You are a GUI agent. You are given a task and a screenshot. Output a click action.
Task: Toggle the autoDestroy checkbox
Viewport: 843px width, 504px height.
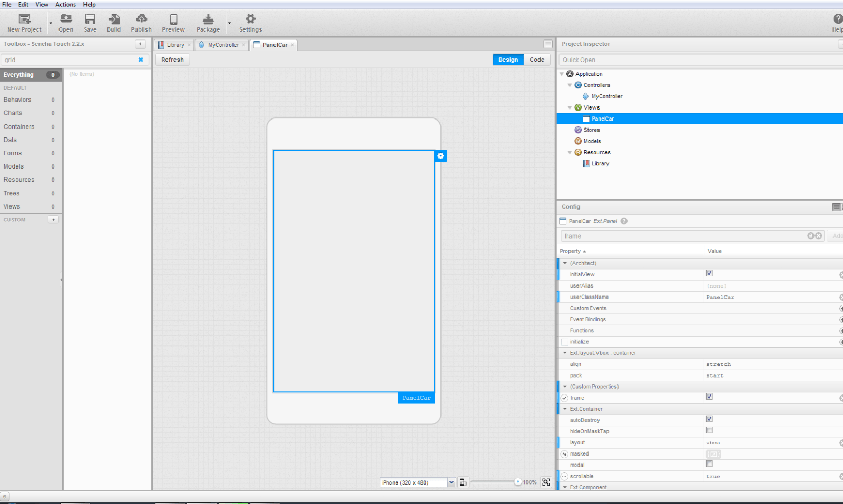click(709, 419)
